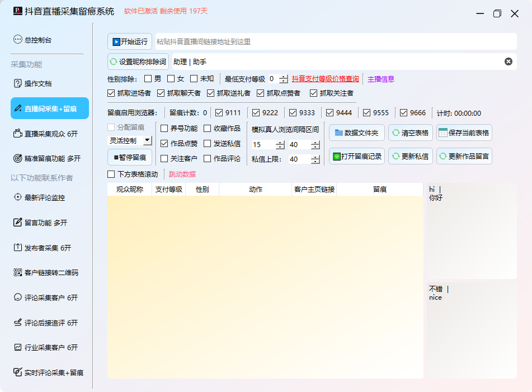Click the 精准留痕功能 target icon
Screen dimensions: 532x392
tap(18, 158)
